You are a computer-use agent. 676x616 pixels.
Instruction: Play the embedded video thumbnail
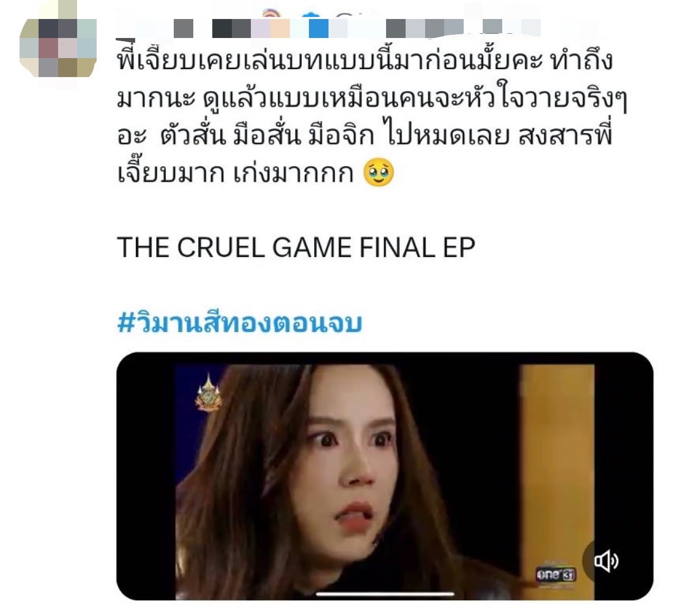(x=384, y=476)
